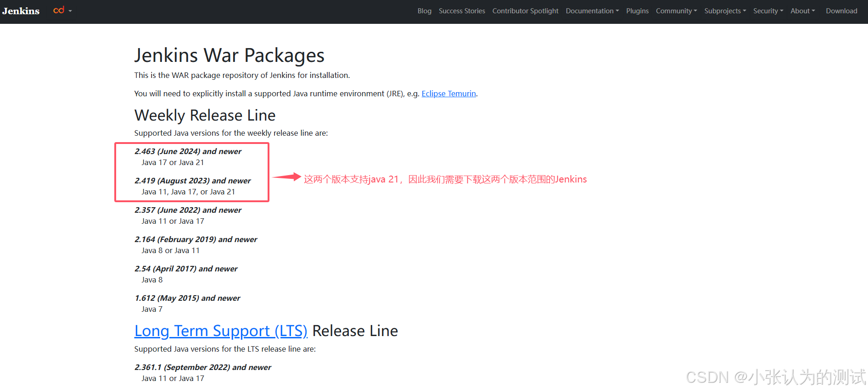Select the 2.361.1 (September 2022) and newer entry
The image size is (868, 392).
pos(202,367)
